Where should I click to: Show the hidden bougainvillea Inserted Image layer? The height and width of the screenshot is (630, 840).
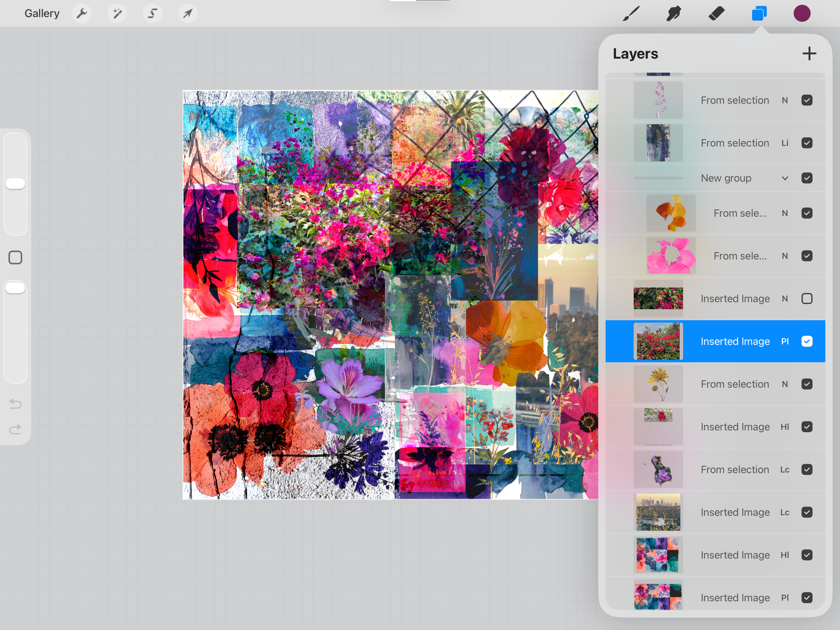(x=807, y=299)
